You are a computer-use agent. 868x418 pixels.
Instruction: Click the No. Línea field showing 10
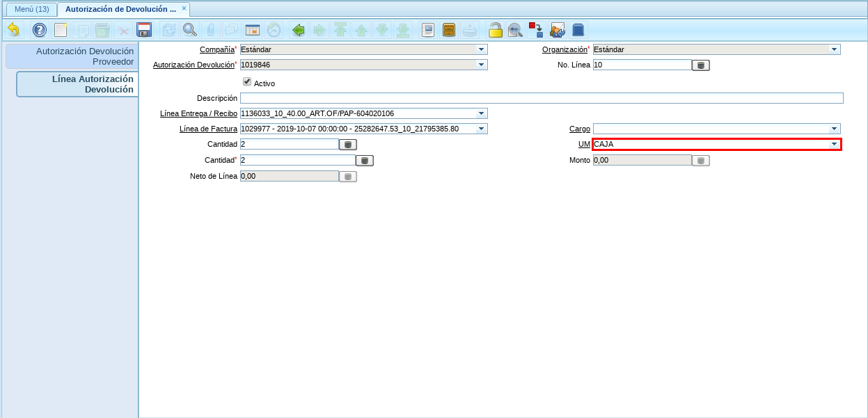pos(642,65)
